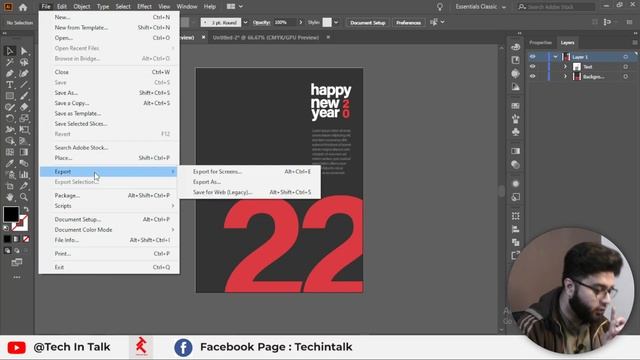
Task: Click Save As in File menu
Action: (x=109, y=93)
